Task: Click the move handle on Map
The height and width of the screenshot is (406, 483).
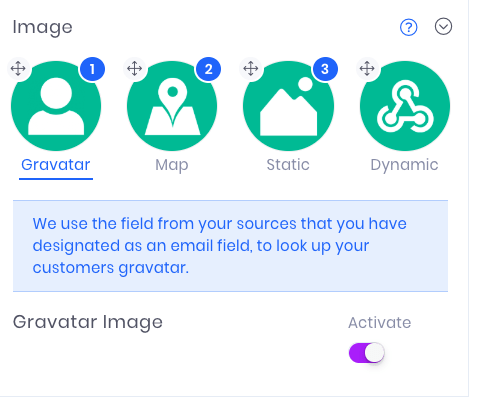Action: (x=135, y=69)
